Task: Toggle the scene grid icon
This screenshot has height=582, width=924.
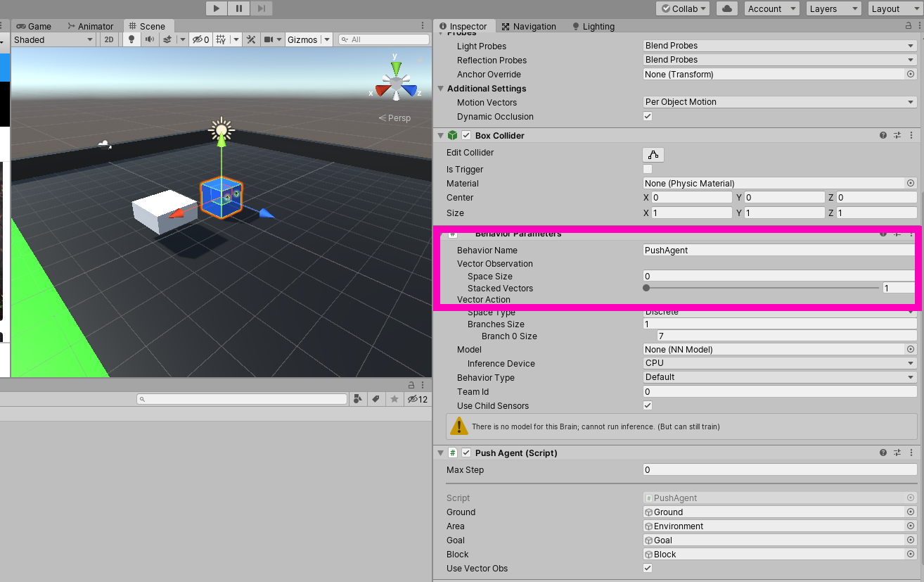Action: (221, 39)
